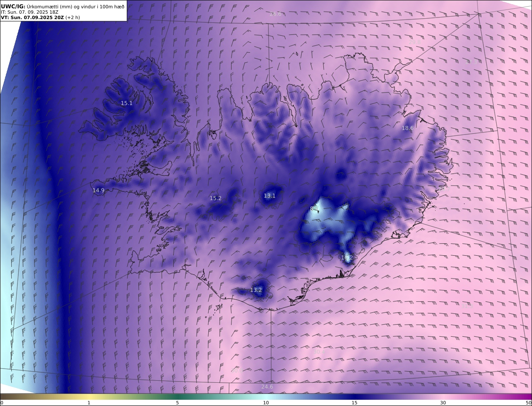
Task: Click the colorbar tick labeled 5
Action: [177, 403]
